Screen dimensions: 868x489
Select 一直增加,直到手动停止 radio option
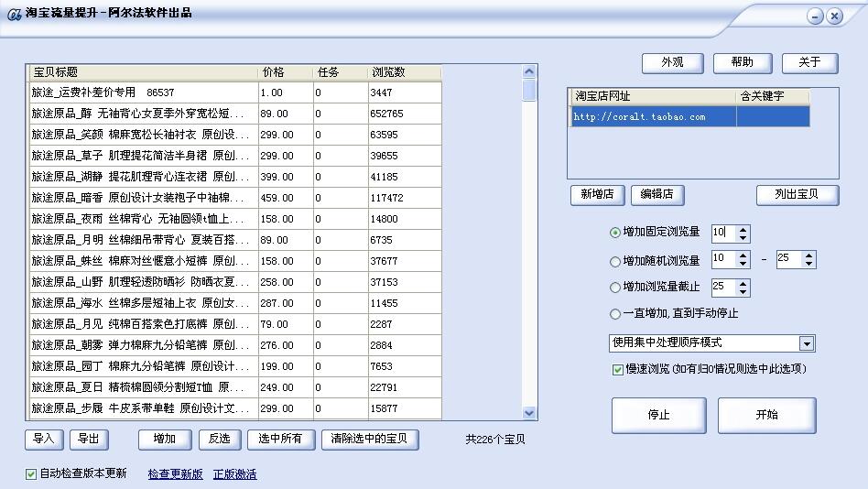(x=614, y=314)
